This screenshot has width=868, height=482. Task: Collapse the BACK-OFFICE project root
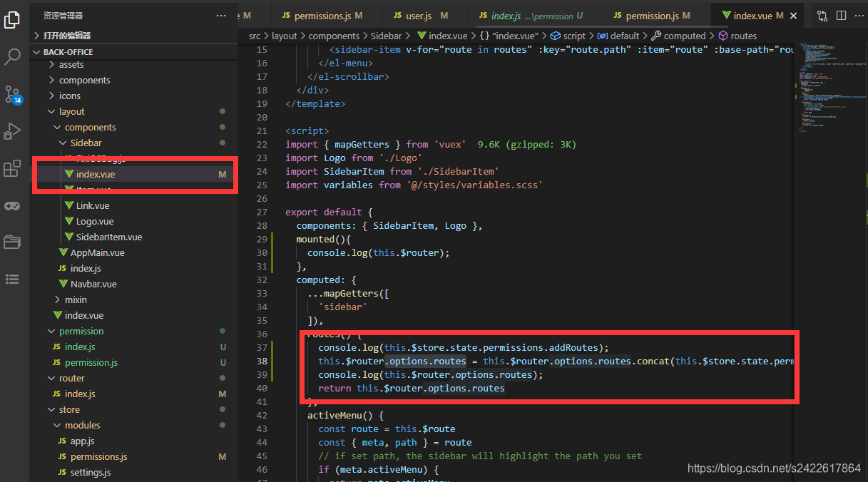(36, 52)
